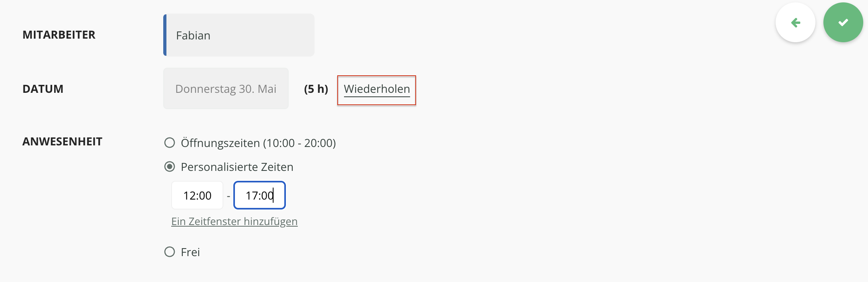Image resolution: width=868 pixels, height=282 pixels.
Task: Click the 17:00 end time field
Action: click(x=259, y=195)
